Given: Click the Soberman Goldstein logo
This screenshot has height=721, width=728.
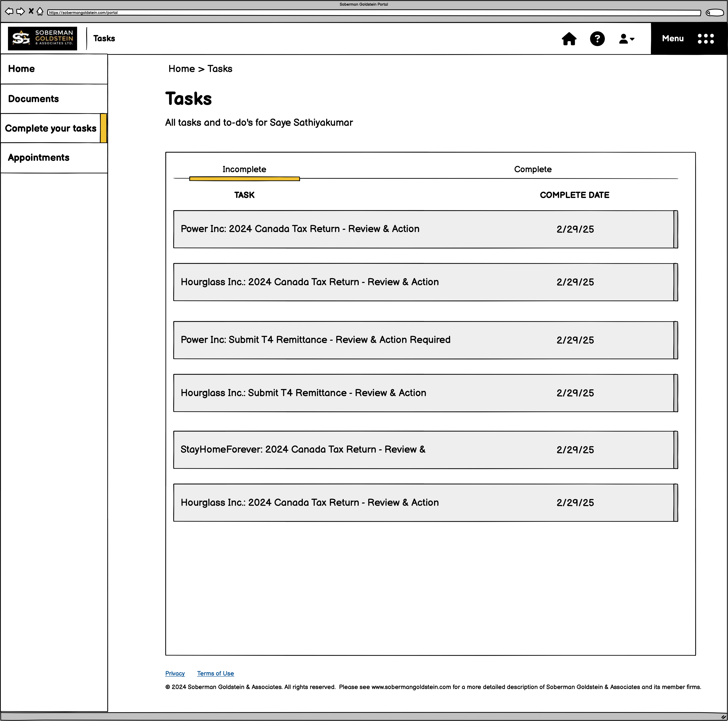Looking at the screenshot, I should [x=43, y=38].
